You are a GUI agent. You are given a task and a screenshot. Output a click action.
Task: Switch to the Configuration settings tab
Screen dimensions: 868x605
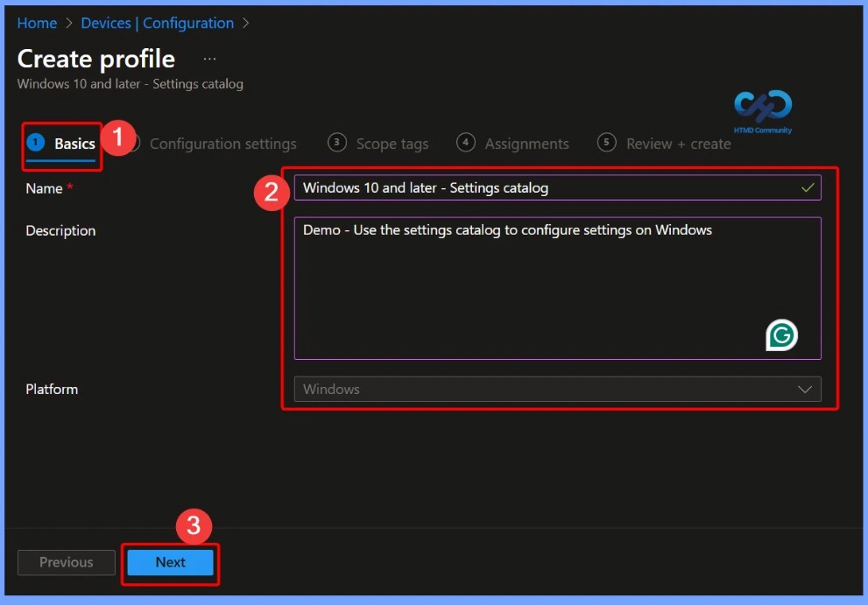coord(222,143)
